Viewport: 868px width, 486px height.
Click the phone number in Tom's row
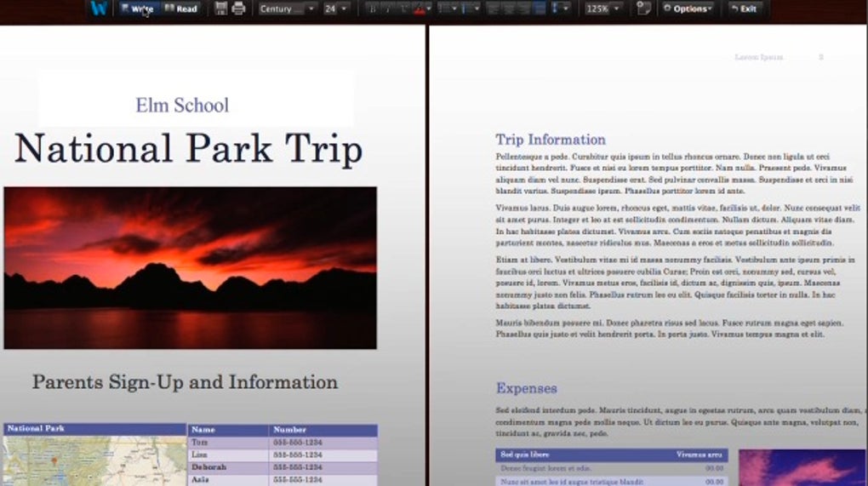[x=298, y=443]
